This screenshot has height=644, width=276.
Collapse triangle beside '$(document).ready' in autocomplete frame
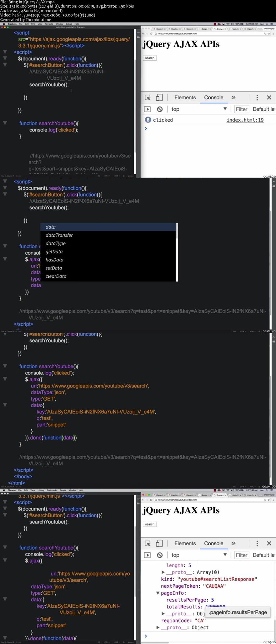5,188
